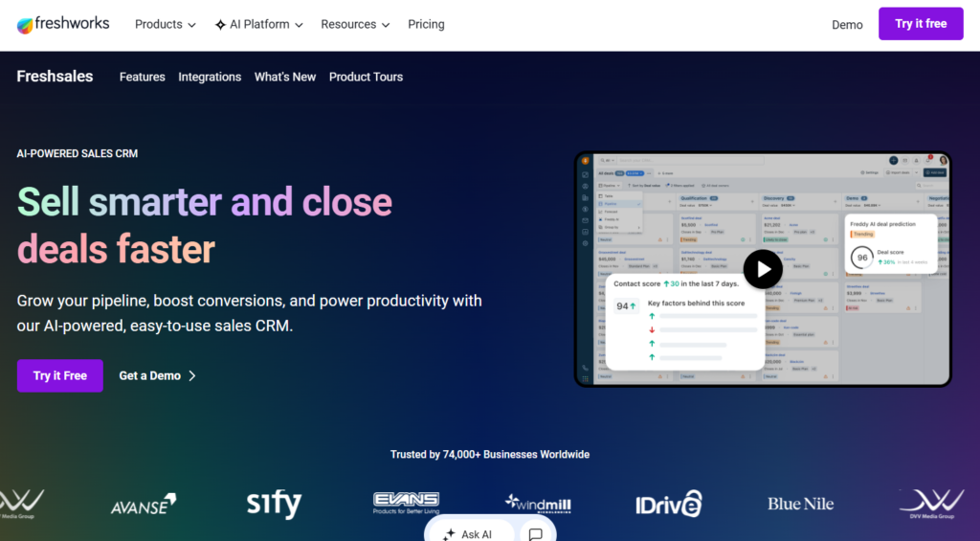Expand the AI Platform dropdown
980x541 pixels.
(258, 24)
